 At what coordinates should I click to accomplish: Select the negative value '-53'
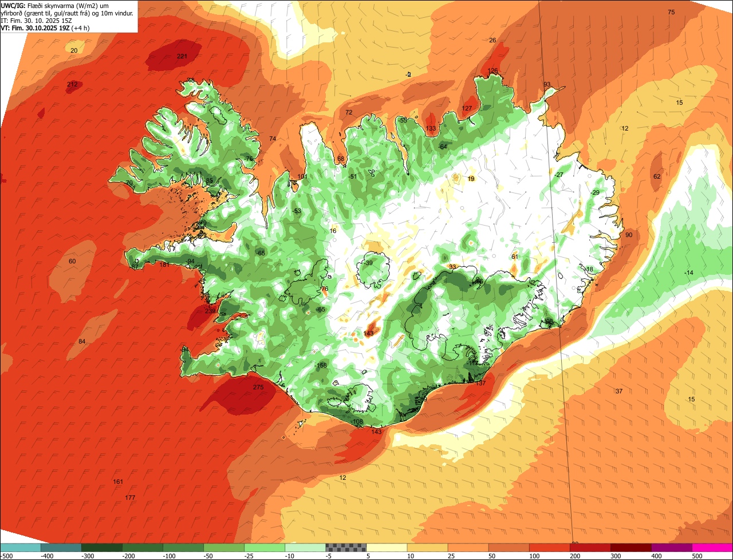(297, 211)
